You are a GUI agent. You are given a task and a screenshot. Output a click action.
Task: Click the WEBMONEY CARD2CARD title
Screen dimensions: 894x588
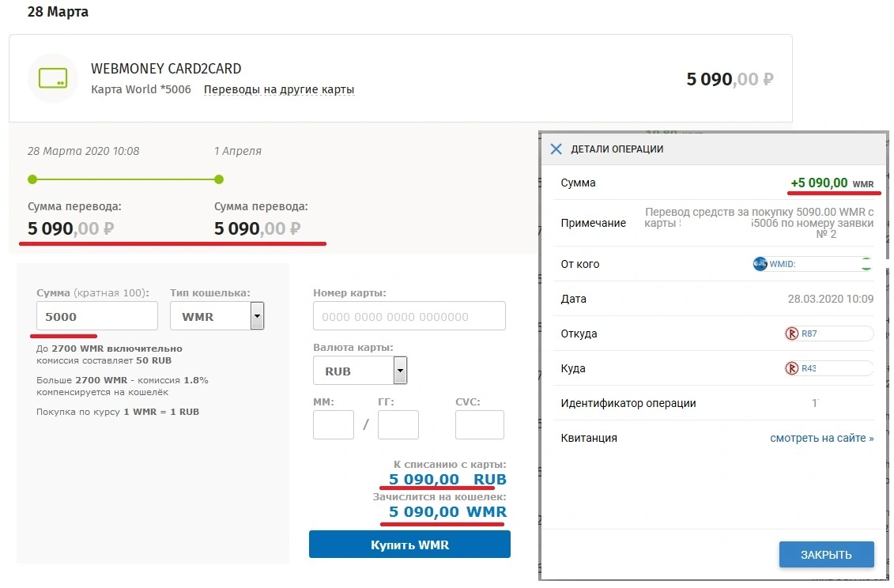pos(166,69)
